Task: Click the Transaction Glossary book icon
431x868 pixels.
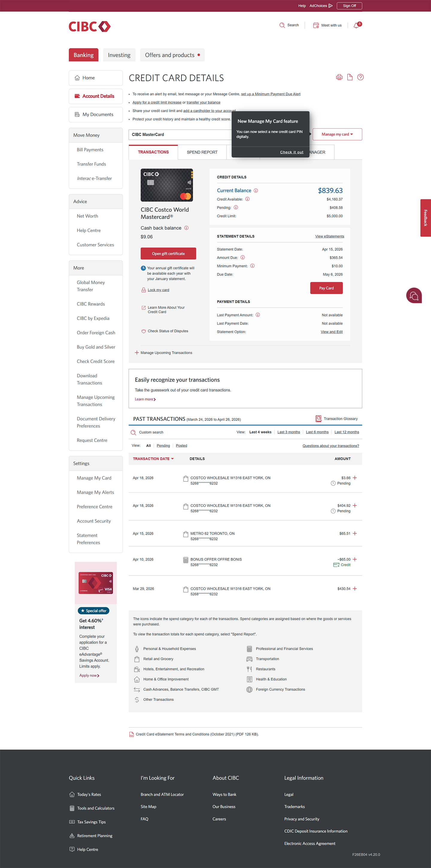Action: tap(318, 419)
